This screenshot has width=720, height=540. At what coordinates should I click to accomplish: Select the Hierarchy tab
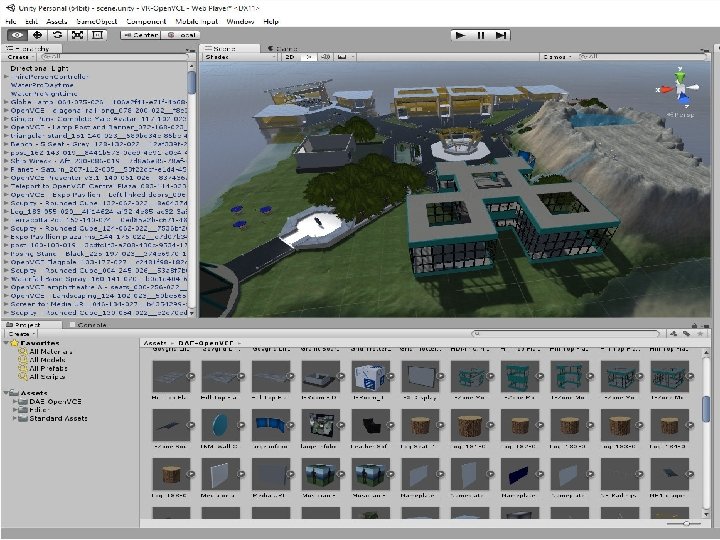pyautogui.click(x=31, y=48)
